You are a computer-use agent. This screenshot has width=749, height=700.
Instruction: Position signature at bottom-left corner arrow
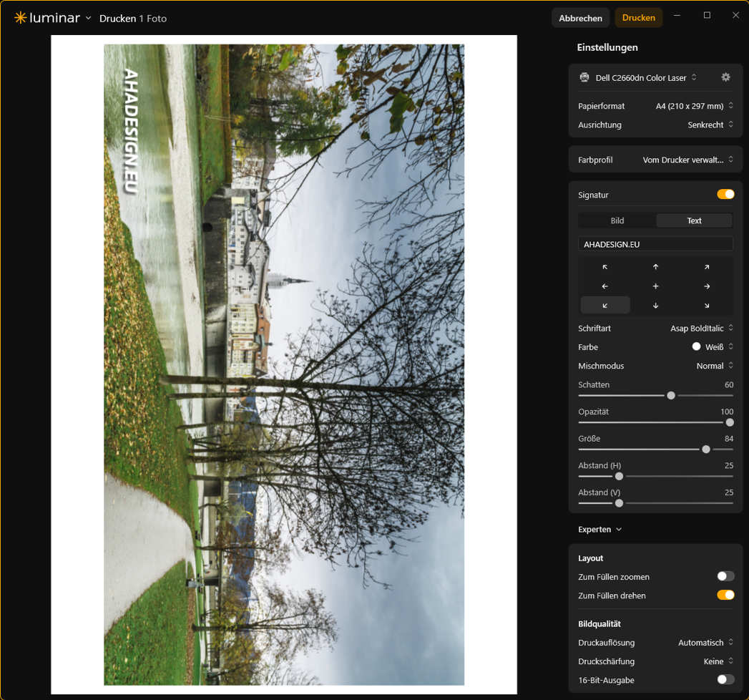(x=604, y=306)
